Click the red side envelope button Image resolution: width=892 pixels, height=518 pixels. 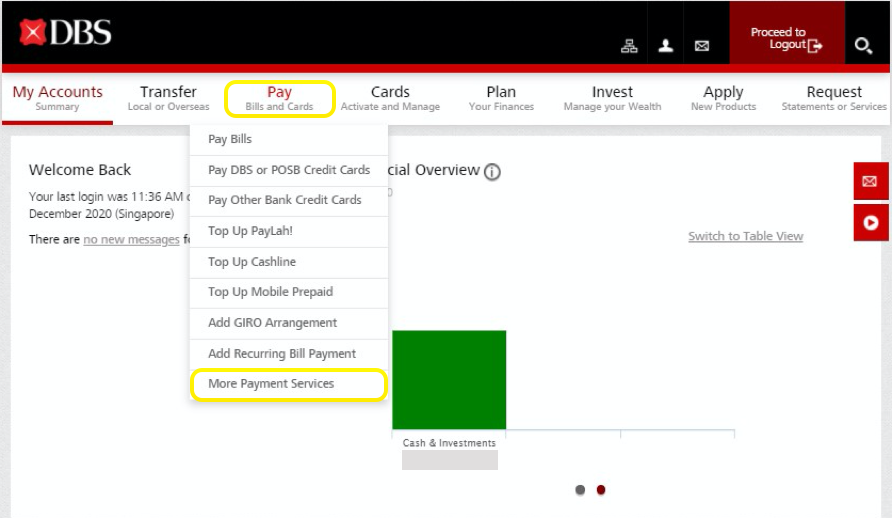tap(870, 181)
